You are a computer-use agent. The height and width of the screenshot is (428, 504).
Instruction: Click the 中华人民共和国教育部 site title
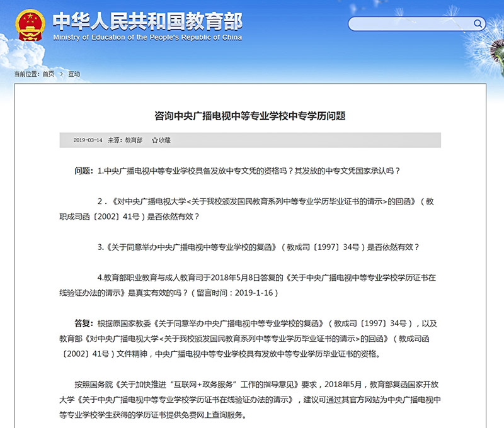pyautogui.click(x=147, y=21)
